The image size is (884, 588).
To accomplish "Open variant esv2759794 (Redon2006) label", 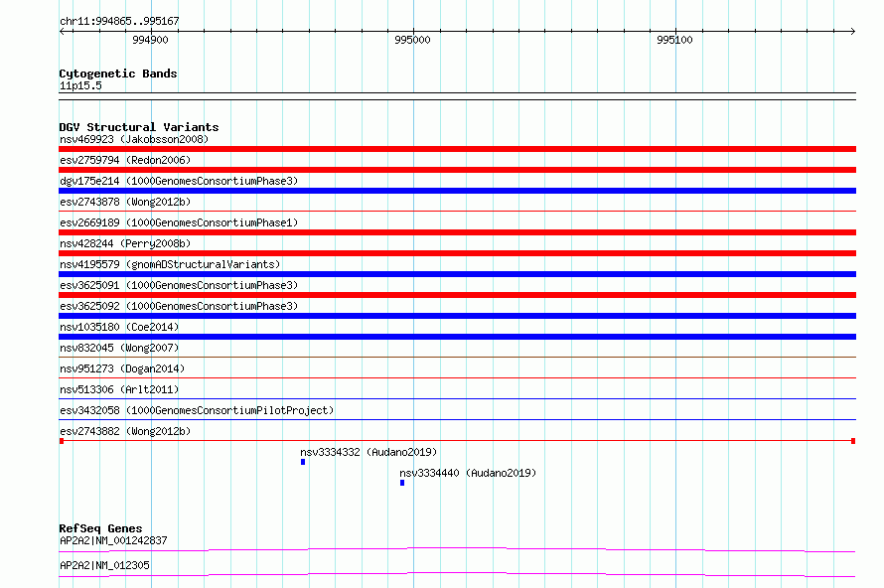I will point(125,160).
